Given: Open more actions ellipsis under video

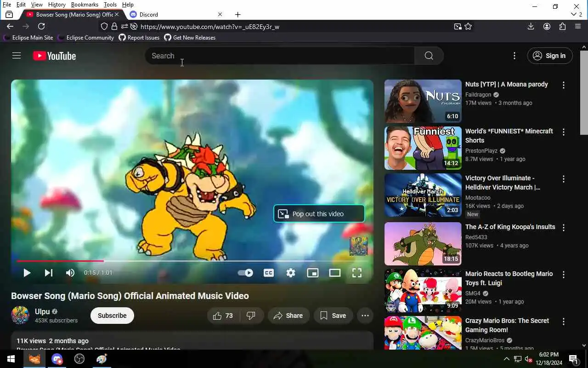Looking at the screenshot, I should coord(365,316).
